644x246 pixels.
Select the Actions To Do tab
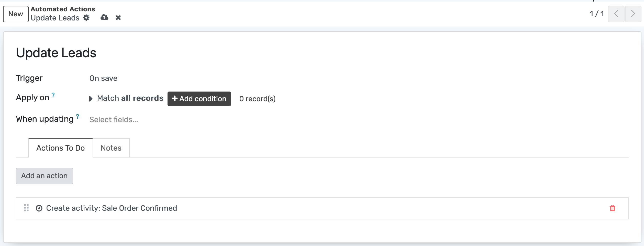pyautogui.click(x=60, y=148)
